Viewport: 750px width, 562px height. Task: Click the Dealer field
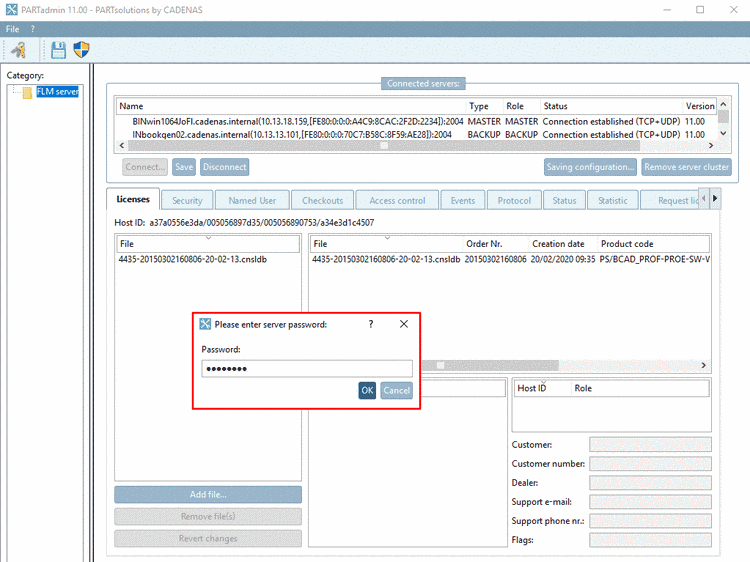click(x=651, y=483)
